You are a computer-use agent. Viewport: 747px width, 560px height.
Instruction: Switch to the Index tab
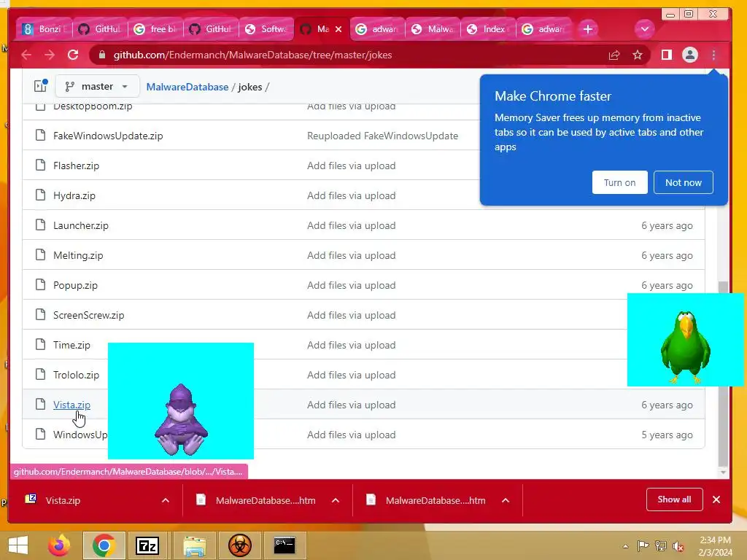click(x=488, y=29)
